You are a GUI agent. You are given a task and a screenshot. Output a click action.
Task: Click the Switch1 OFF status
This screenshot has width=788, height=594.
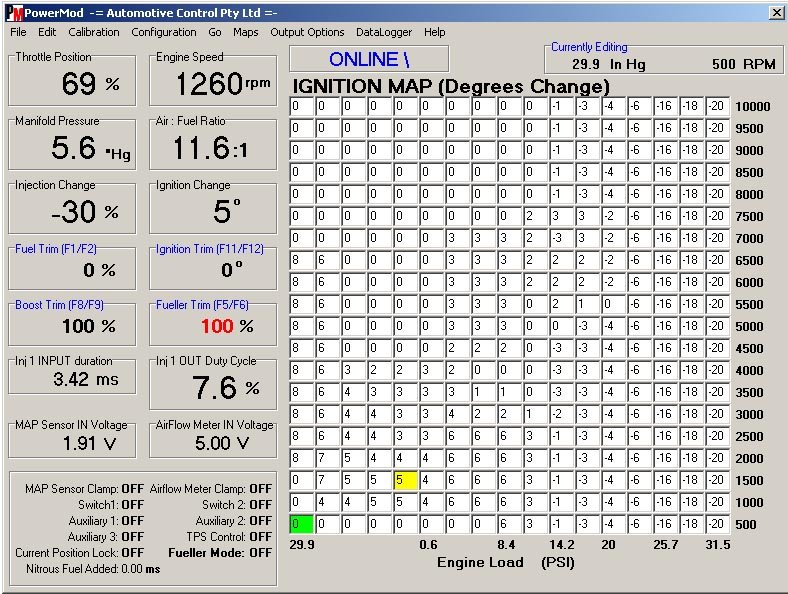pyautogui.click(x=133, y=505)
